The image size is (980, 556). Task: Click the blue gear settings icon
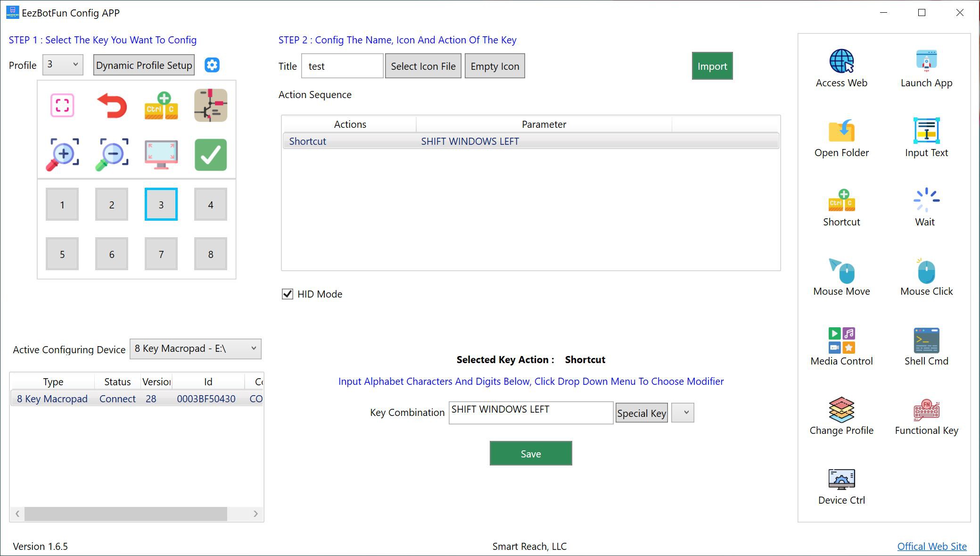click(212, 65)
